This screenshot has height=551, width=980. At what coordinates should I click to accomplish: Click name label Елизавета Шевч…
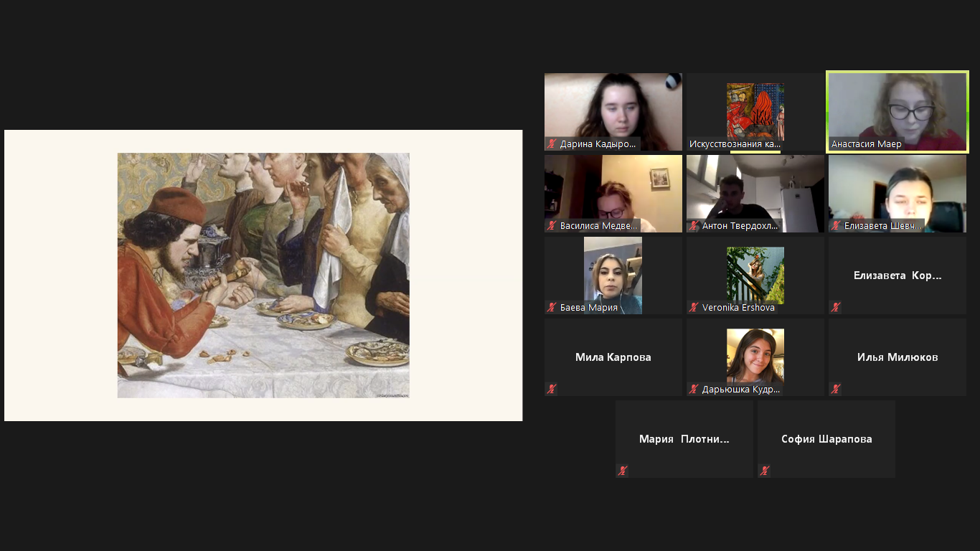click(882, 225)
